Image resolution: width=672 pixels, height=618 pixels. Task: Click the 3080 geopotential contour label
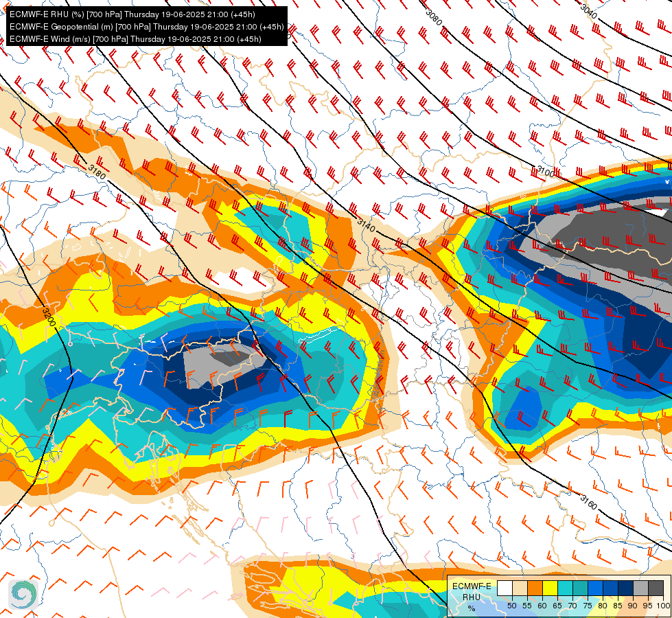[434, 18]
